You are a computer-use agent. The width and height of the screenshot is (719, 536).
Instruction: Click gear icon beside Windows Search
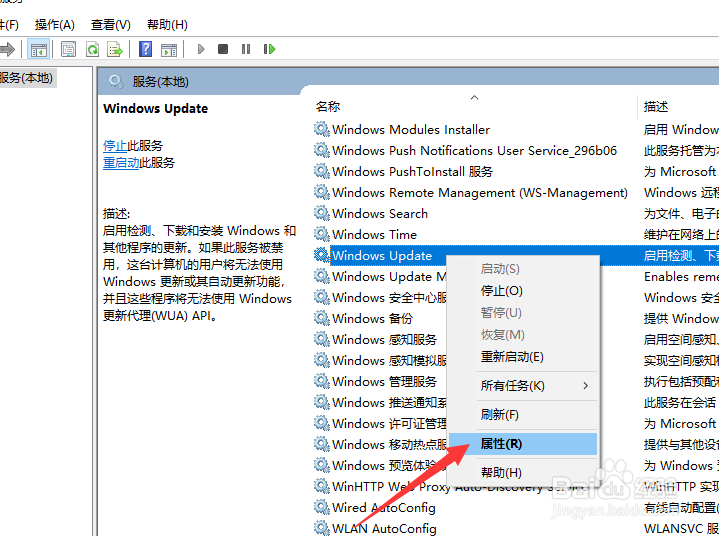point(321,213)
